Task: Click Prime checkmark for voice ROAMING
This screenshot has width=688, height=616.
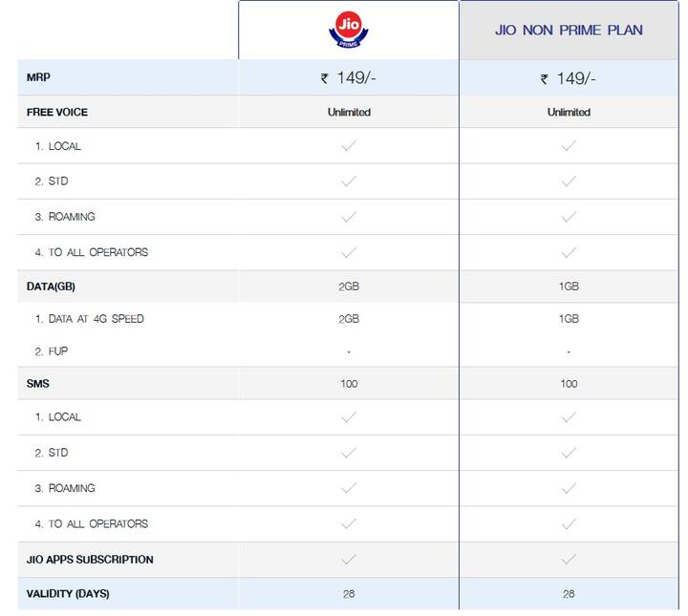Action: [x=349, y=217]
